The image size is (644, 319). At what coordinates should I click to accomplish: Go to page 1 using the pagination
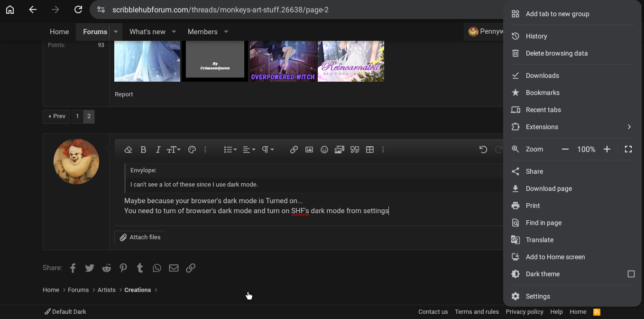coord(77,116)
